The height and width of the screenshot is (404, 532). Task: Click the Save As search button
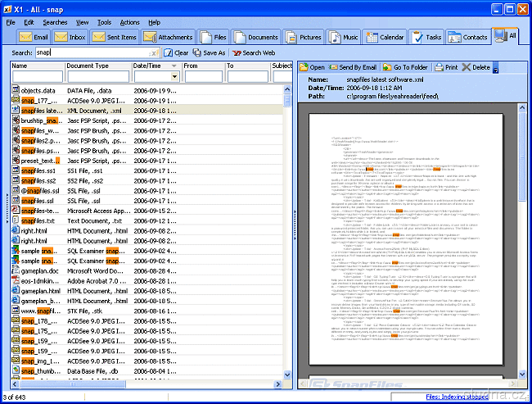coord(209,52)
